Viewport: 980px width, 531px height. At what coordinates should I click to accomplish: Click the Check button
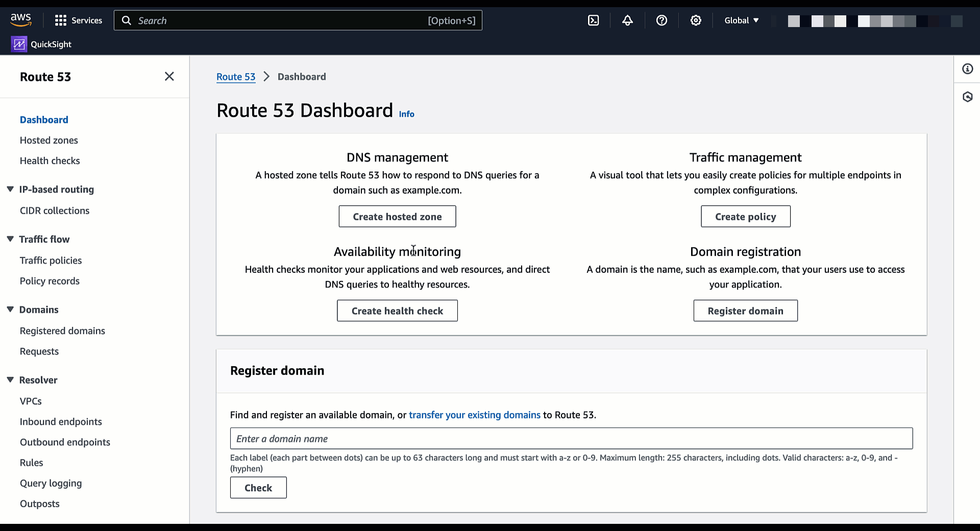tap(258, 488)
